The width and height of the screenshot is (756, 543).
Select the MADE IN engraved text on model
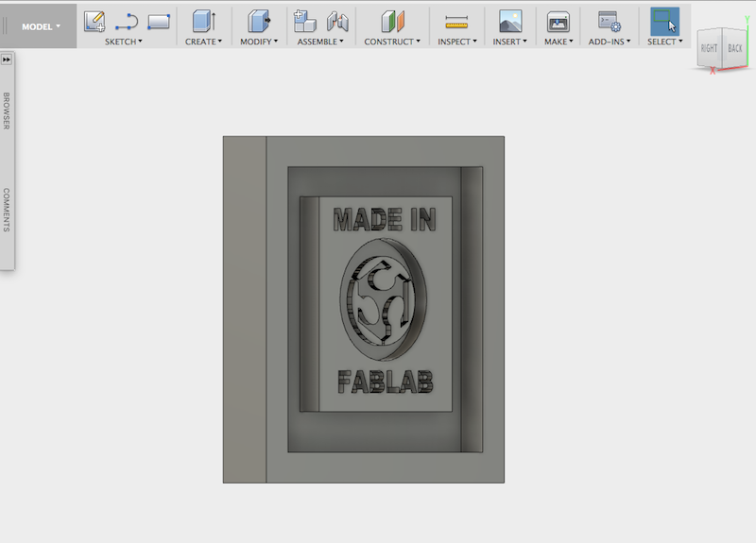[385, 220]
